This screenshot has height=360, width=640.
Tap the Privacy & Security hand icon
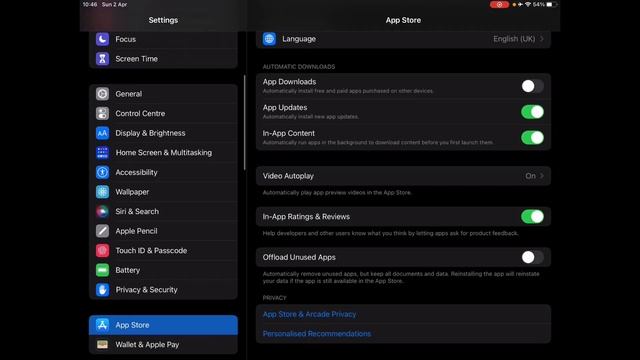click(x=102, y=290)
